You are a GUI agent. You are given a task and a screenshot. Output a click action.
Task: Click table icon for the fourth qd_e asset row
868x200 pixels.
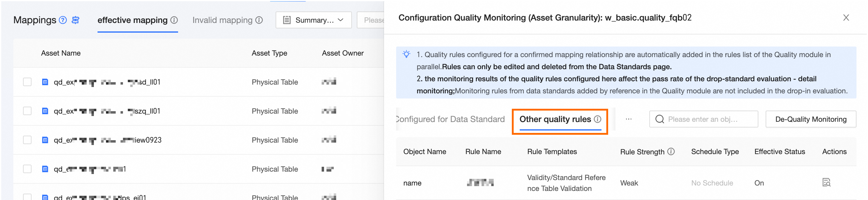(45, 169)
